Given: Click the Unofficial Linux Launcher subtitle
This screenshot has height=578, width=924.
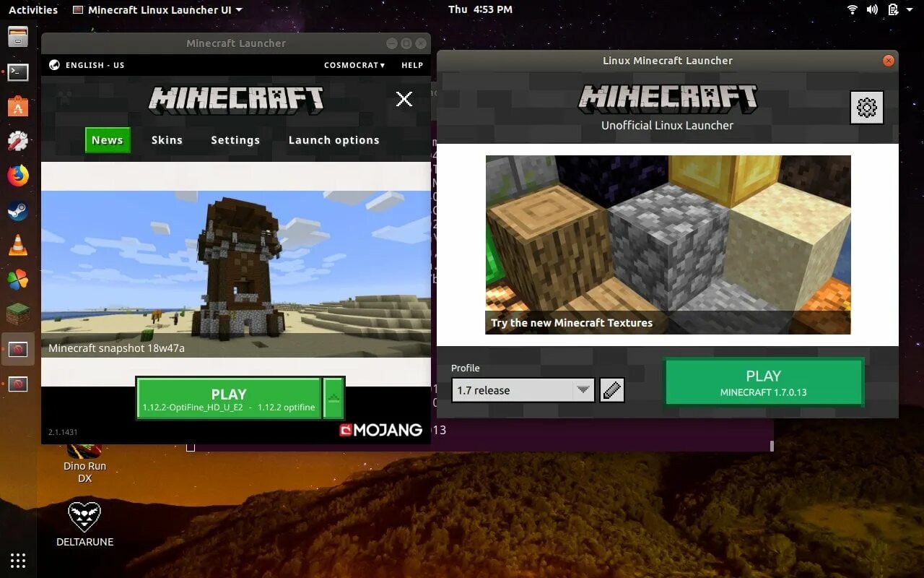Looking at the screenshot, I should pos(668,125).
